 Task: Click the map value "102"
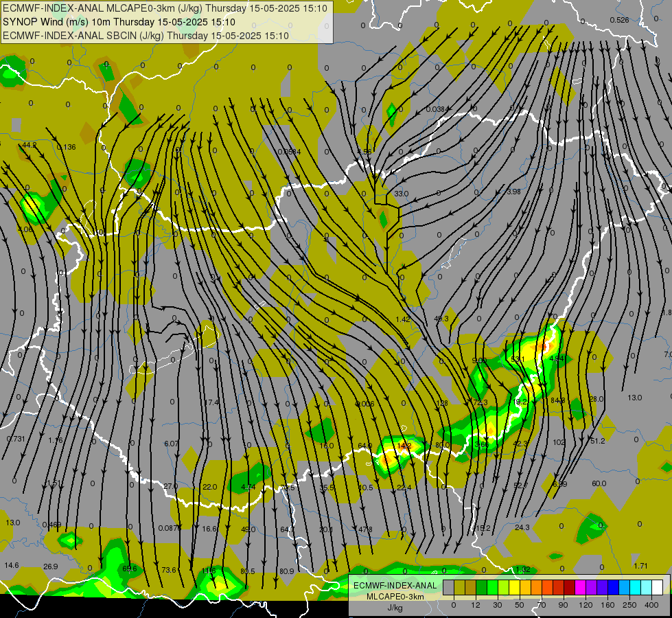pos(559,442)
